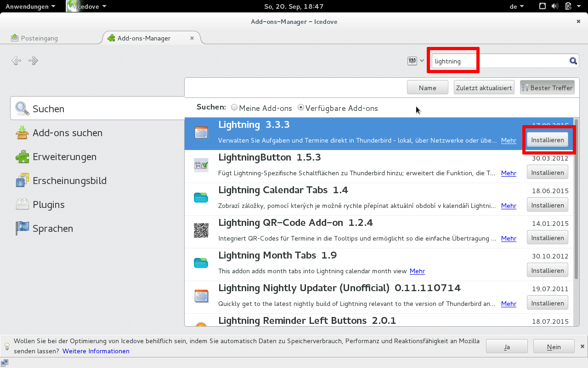Open the Erweiterungen puzzle piece category
The height and width of the screenshot is (368, 588).
64,157
